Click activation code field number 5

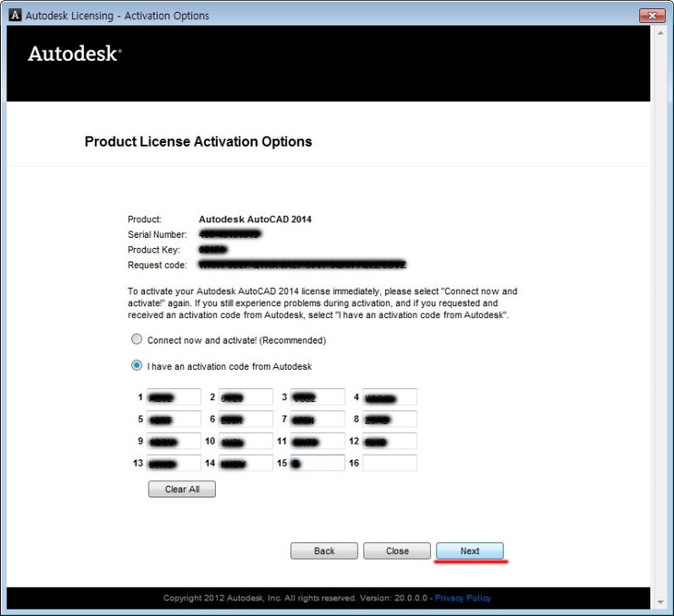click(x=174, y=419)
